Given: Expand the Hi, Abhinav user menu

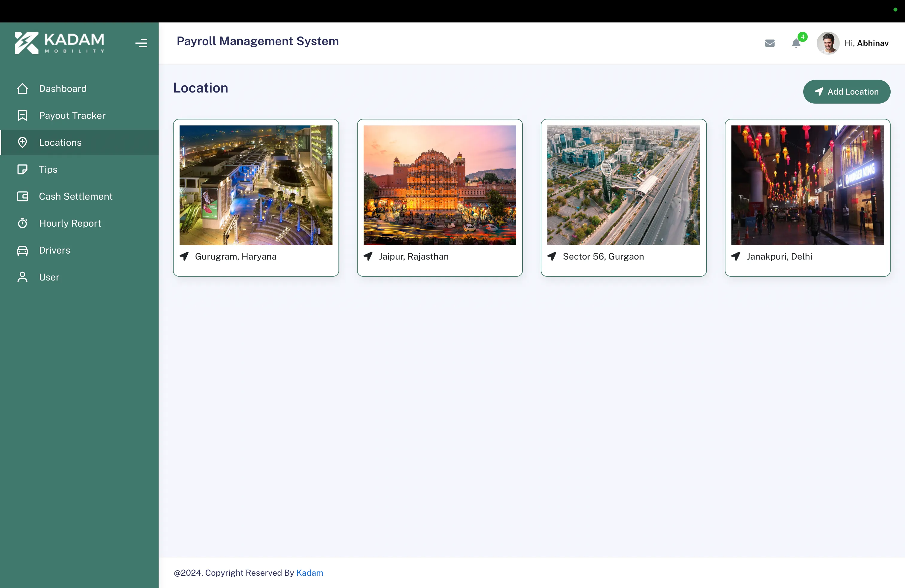Looking at the screenshot, I should click(x=866, y=43).
